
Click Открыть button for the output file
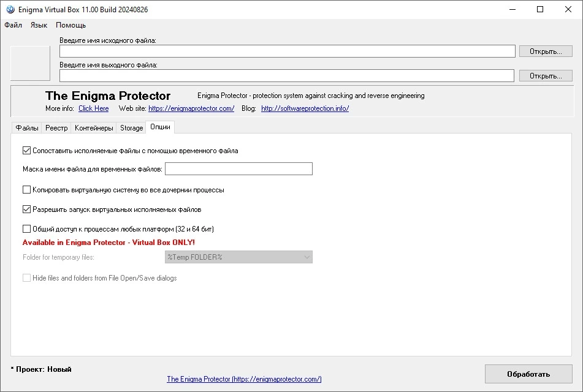point(546,76)
